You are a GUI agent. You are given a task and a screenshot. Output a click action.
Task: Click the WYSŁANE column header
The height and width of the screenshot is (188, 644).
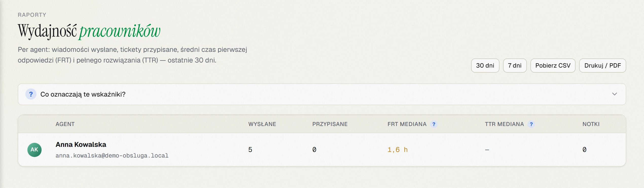[x=262, y=124]
